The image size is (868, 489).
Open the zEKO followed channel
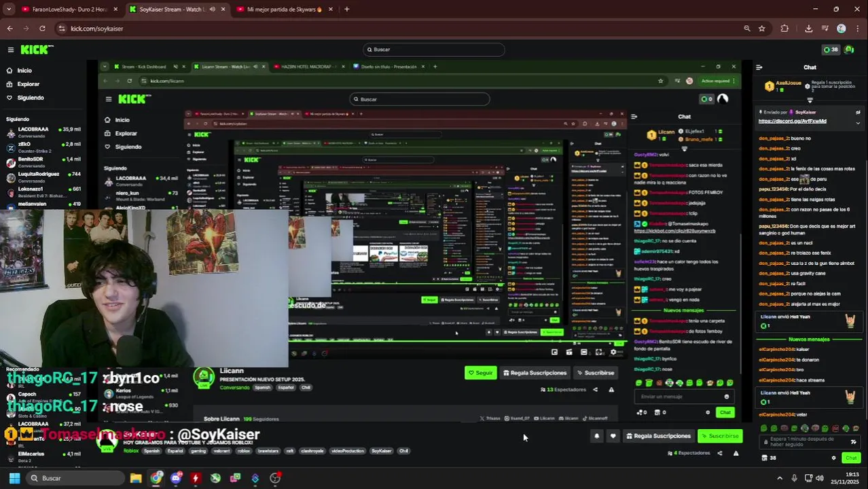click(x=43, y=147)
